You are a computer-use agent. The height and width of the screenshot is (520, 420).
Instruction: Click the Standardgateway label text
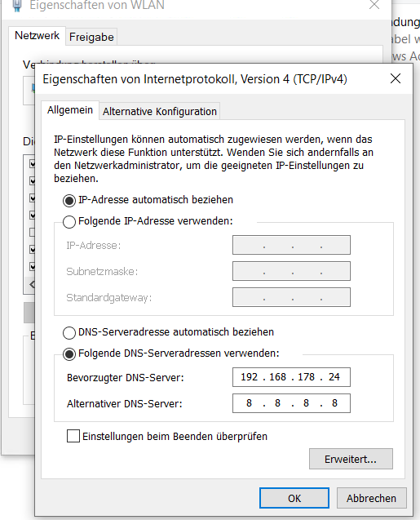coord(109,298)
